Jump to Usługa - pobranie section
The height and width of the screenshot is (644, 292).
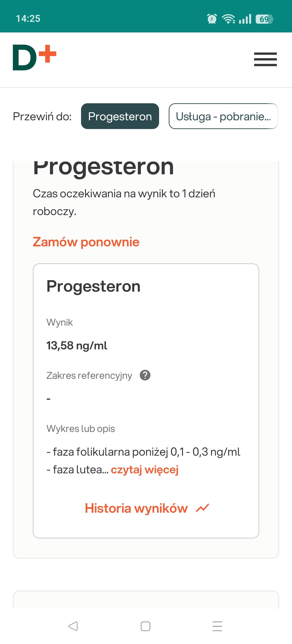(x=223, y=116)
